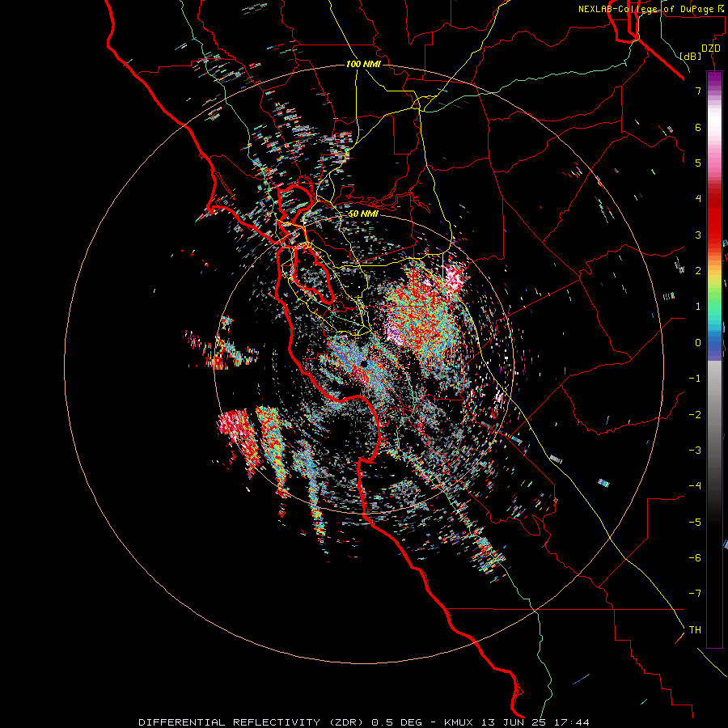Click the red band of the color bar

[714, 223]
